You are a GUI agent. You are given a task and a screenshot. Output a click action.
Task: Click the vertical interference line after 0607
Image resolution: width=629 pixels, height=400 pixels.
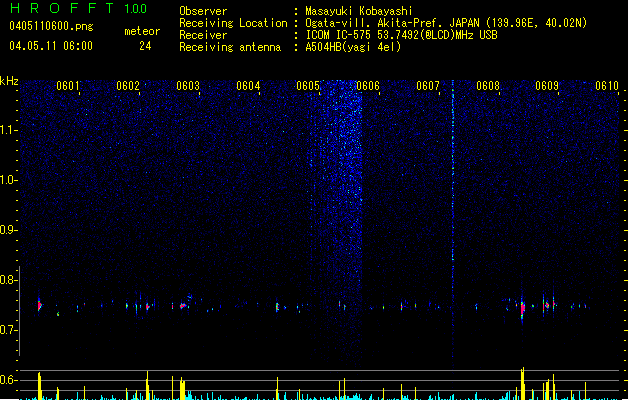point(453,221)
